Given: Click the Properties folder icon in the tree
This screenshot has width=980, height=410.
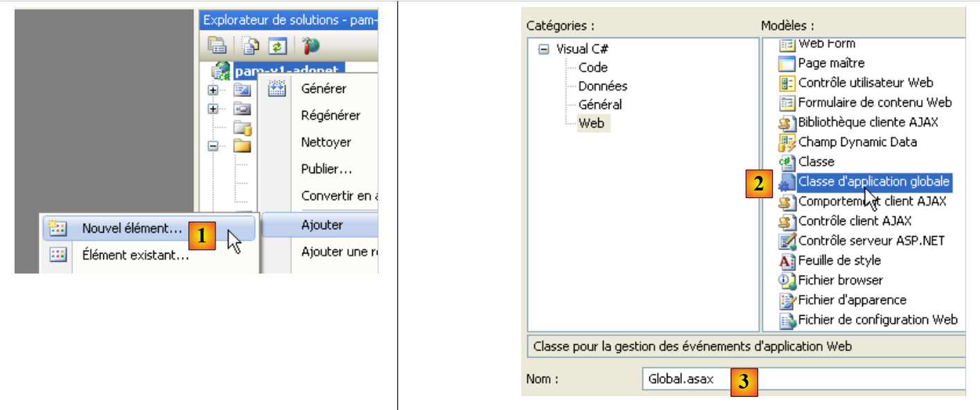Looking at the screenshot, I should [x=242, y=90].
